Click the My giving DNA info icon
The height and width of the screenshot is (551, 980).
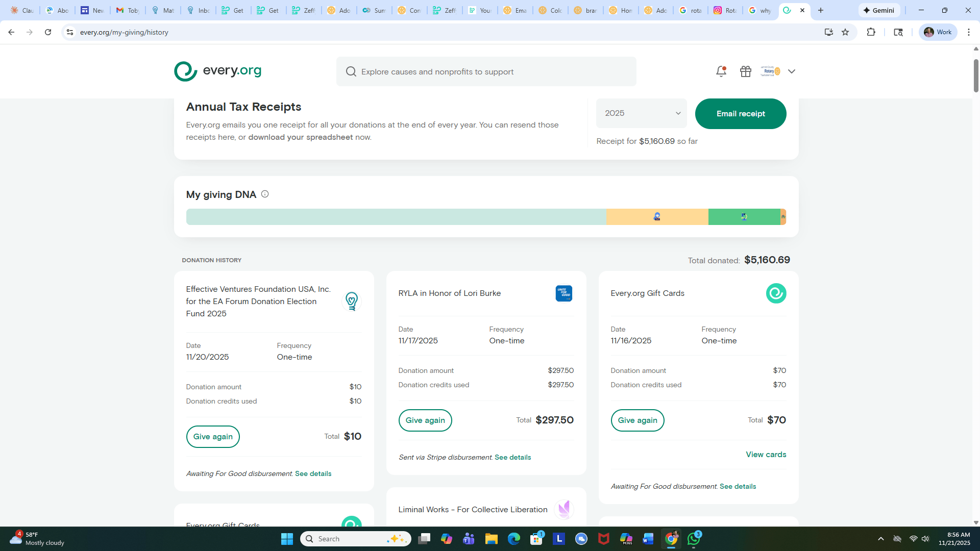click(x=265, y=194)
